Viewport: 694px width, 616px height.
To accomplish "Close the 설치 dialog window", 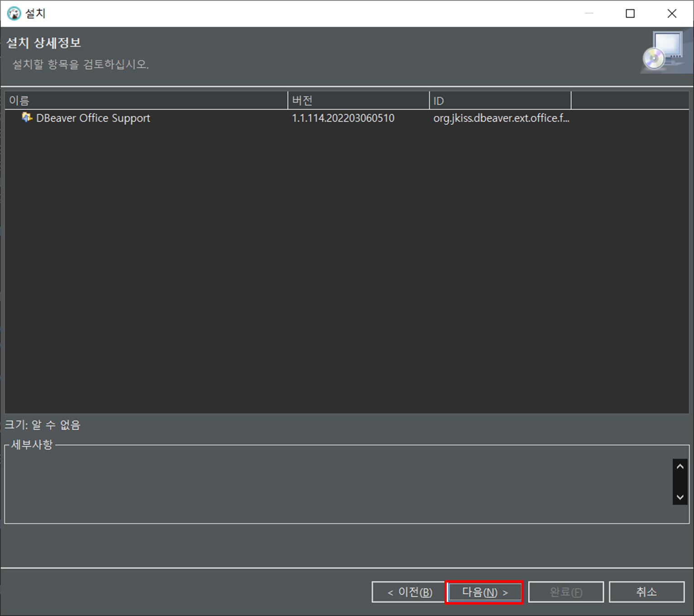I will pyautogui.click(x=672, y=14).
